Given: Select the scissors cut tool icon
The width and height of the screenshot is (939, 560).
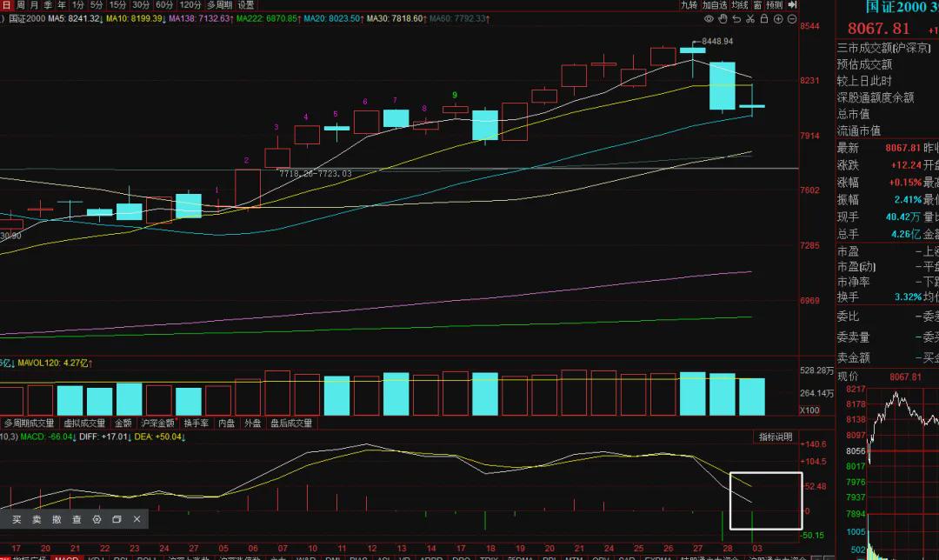Looking at the screenshot, I should (750, 19).
